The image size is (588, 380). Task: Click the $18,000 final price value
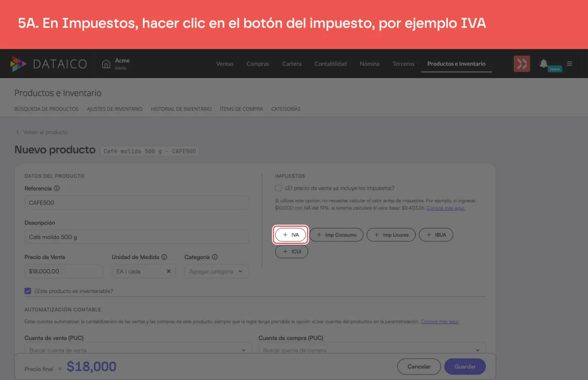pyautogui.click(x=91, y=367)
